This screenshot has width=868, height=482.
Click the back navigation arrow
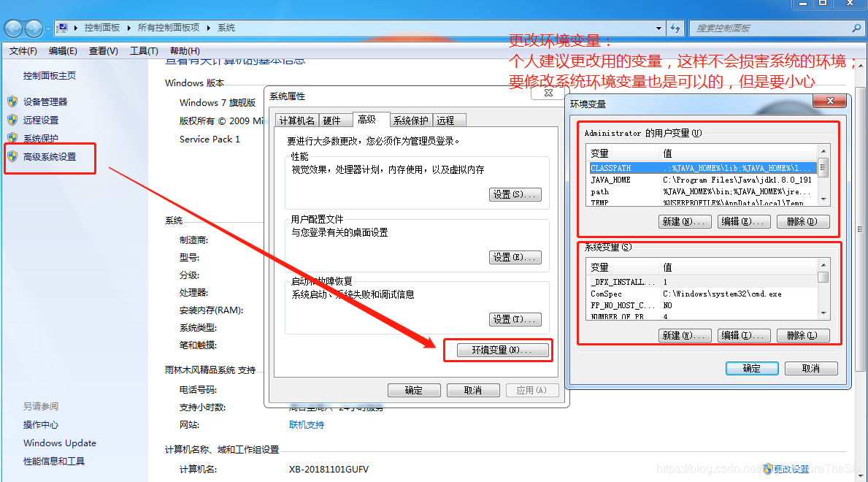pyautogui.click(x=14, y=28)
